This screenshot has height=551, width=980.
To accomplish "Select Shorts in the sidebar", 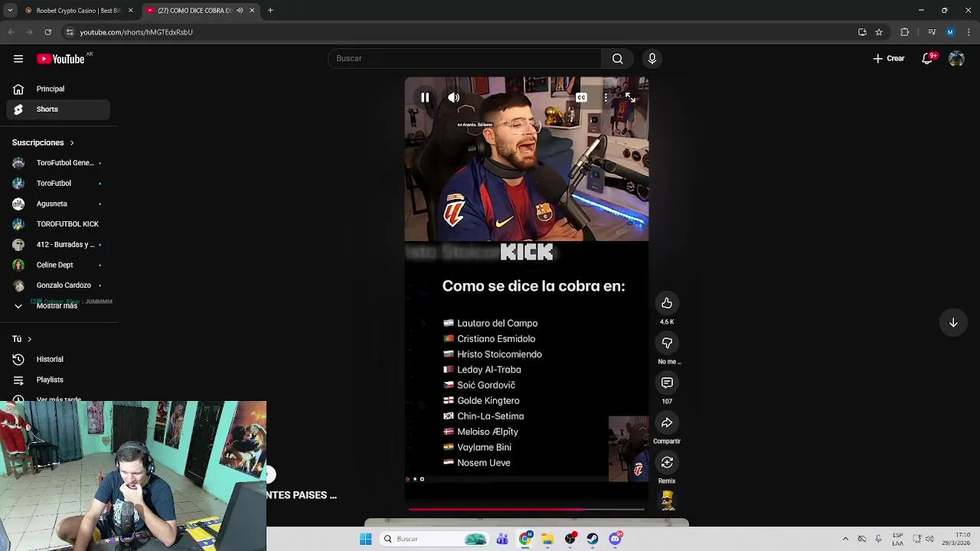I will tap(58, 109).
